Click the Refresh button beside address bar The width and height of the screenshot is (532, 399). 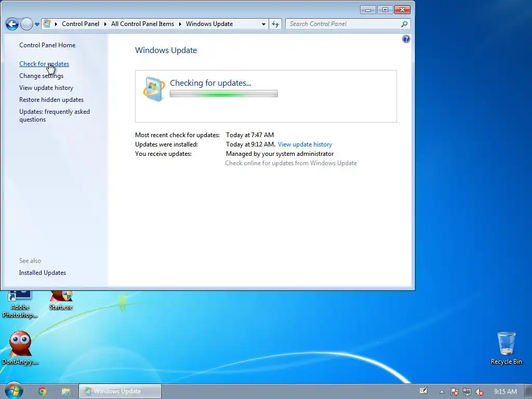click(275, 24)
